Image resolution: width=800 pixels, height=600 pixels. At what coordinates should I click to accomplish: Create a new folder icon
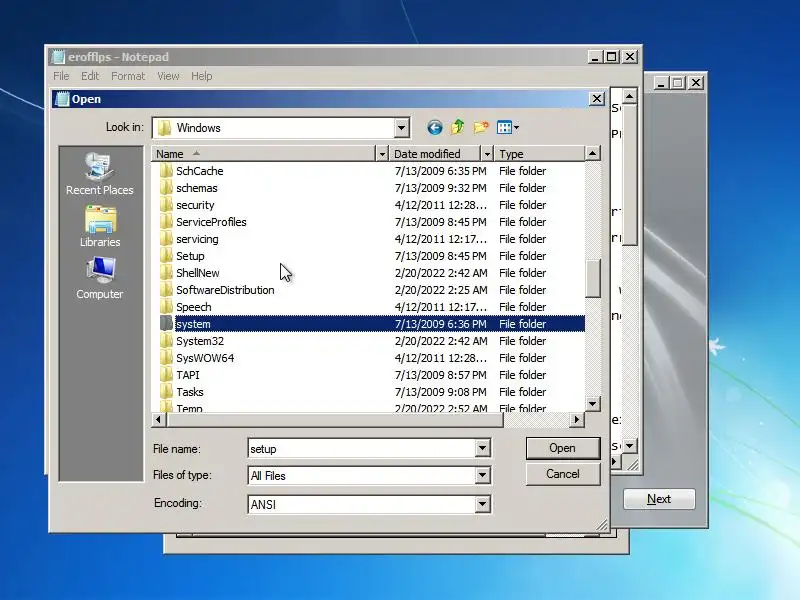(481, 127)
